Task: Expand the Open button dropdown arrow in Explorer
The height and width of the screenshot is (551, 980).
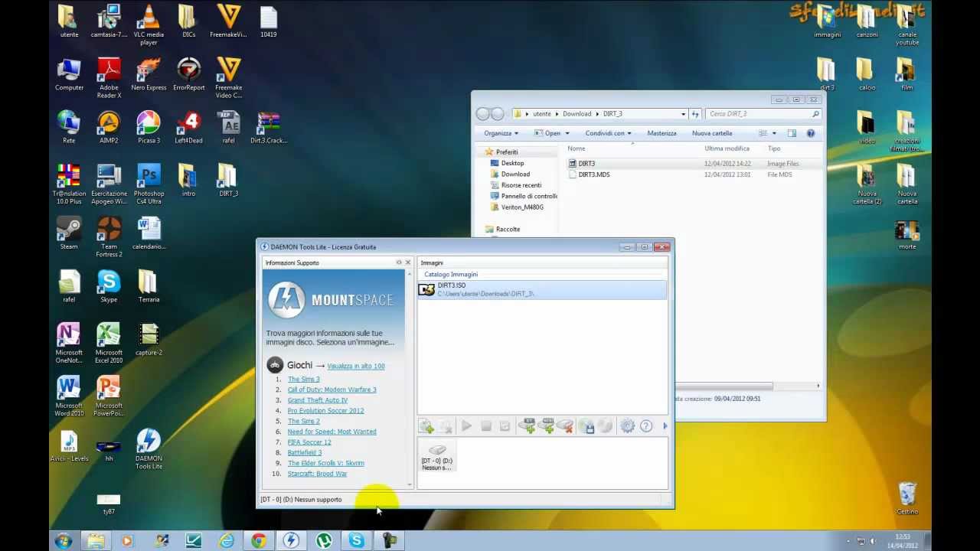Action: 567,133
